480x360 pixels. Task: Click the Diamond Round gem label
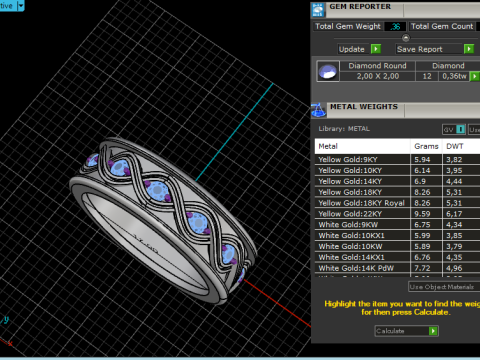pyautogui.click(x=377, y=66)
